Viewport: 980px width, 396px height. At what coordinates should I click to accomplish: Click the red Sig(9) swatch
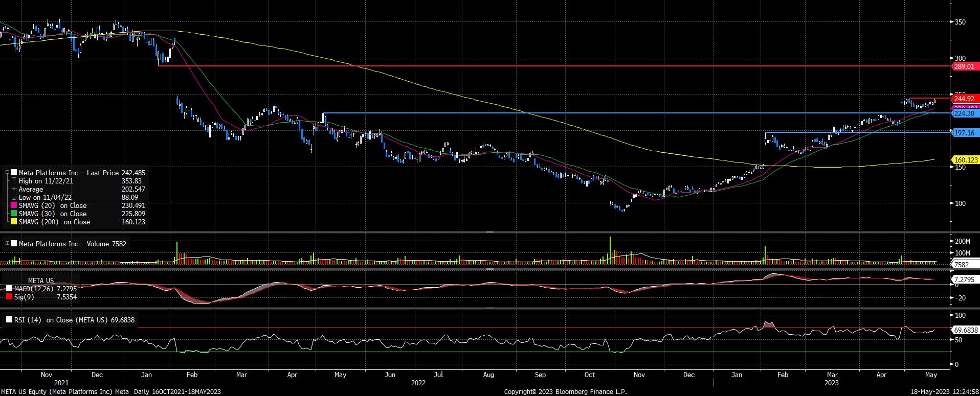tap(9, 297)
